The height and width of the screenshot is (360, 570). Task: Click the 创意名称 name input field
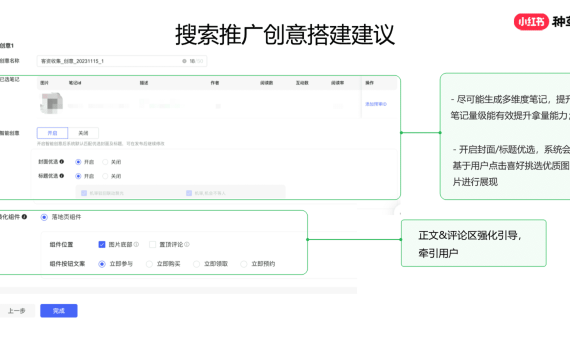point(122,61)
